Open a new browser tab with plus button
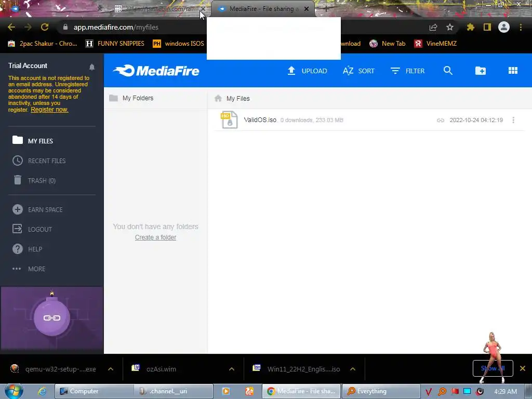The image size is (532, 399). (x=326, y=9)
